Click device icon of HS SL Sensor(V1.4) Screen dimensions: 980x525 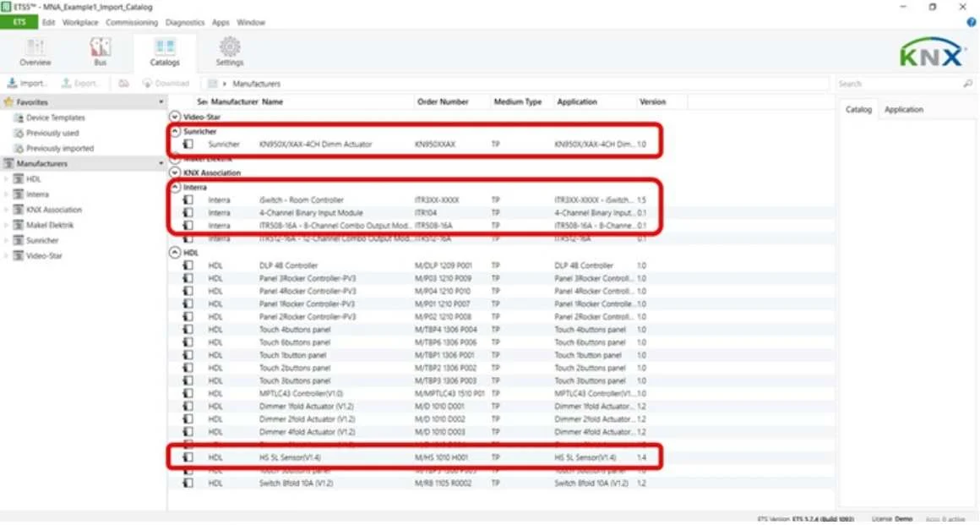coord(188,457)
